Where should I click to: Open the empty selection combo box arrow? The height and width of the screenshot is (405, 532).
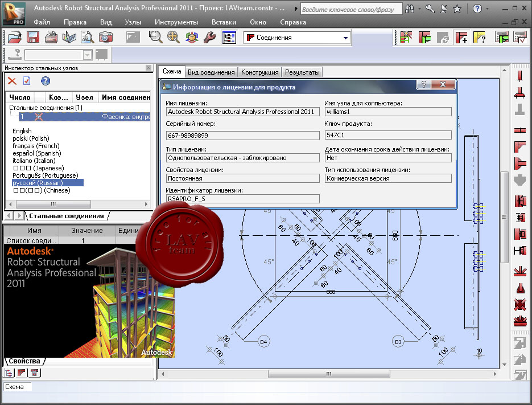(x=87, y=55)
